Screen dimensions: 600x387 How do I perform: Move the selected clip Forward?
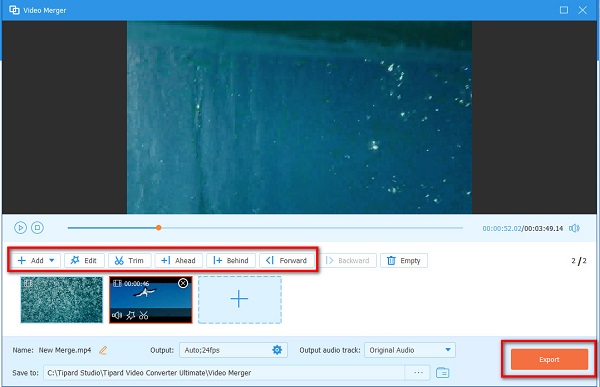(287, 261)
